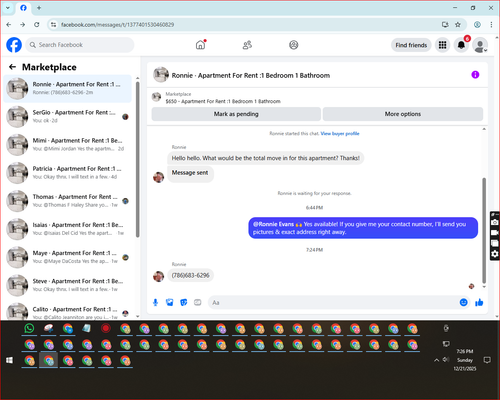Open SerGio conversation in the list
This screenshot has height=400, width=500.
(68, 117)
